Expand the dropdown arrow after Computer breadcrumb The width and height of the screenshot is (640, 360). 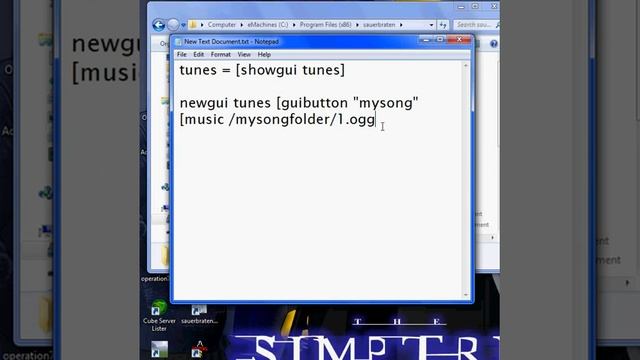point(242,25)
